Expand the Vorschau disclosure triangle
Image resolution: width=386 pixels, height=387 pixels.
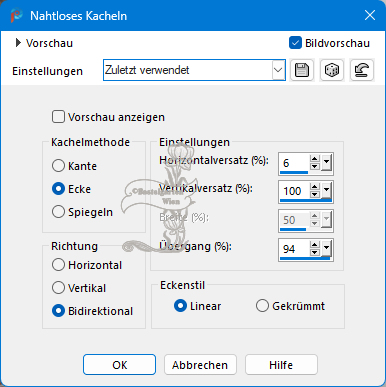click(x=18, y=43)
